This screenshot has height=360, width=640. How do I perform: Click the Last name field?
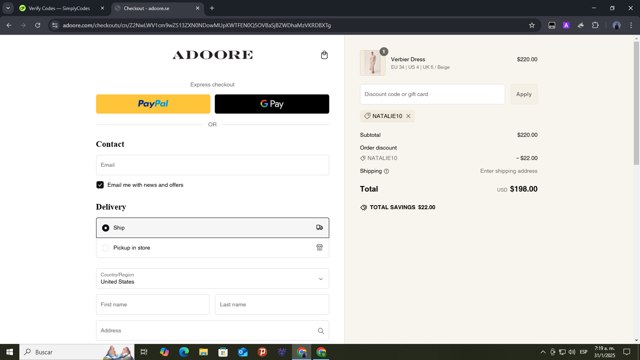272,304
